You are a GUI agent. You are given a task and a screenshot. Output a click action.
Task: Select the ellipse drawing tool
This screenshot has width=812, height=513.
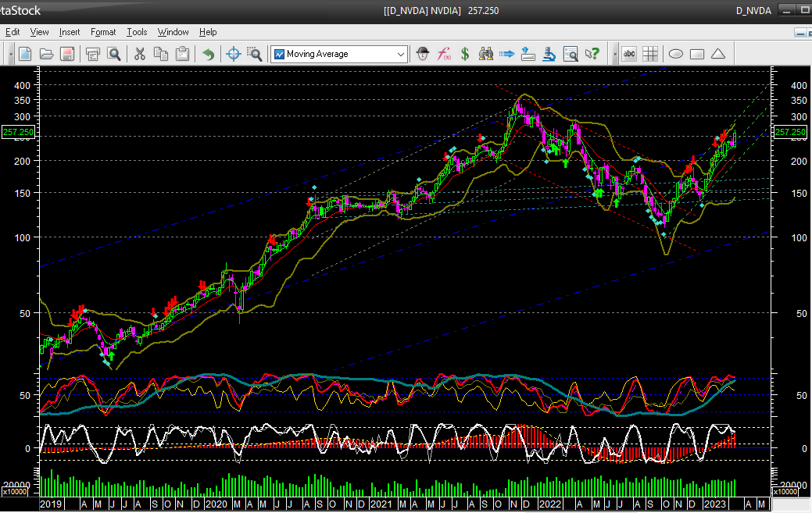[676, 54]
